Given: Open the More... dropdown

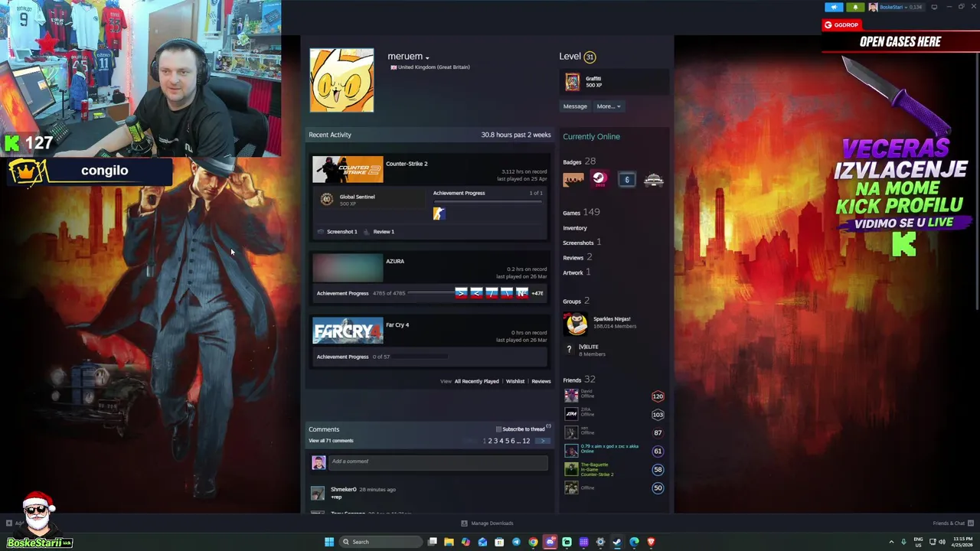Looking at the screenshot, I should tap(608, 106).
